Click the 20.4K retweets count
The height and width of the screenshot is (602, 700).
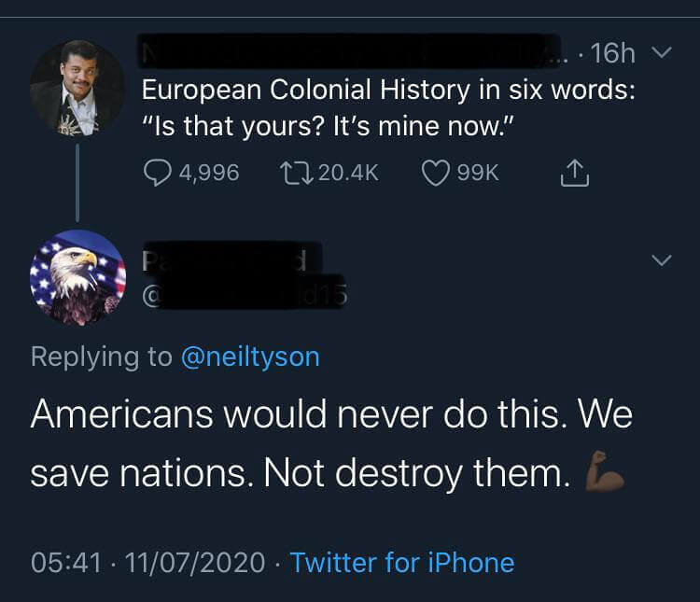(x=348, y=173)
